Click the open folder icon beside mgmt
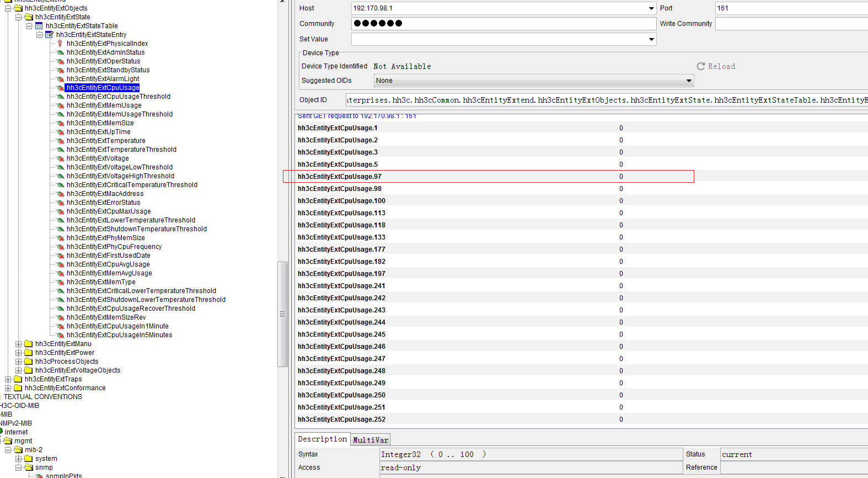868x478 pixels. [x=8, y=441]
